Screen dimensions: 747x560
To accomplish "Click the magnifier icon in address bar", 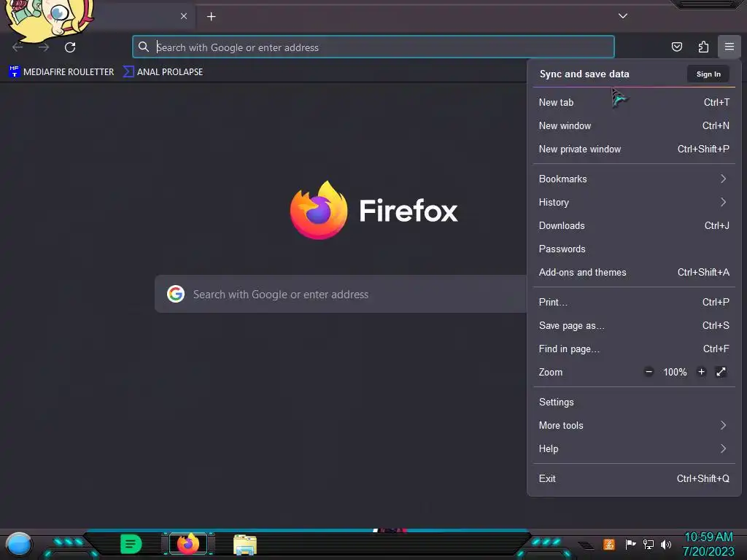I will (x=144, y=47).
